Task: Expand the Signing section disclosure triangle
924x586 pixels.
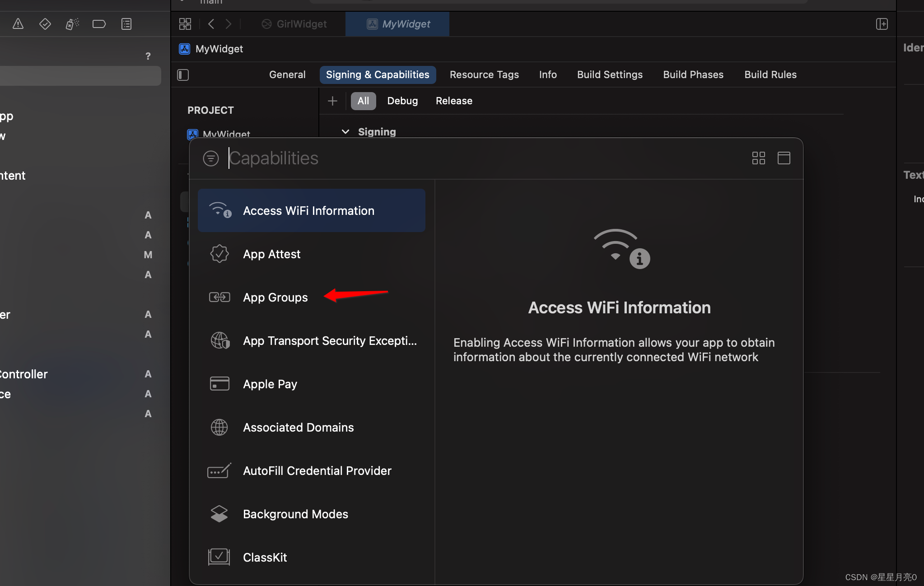Action: pos(345,131)
